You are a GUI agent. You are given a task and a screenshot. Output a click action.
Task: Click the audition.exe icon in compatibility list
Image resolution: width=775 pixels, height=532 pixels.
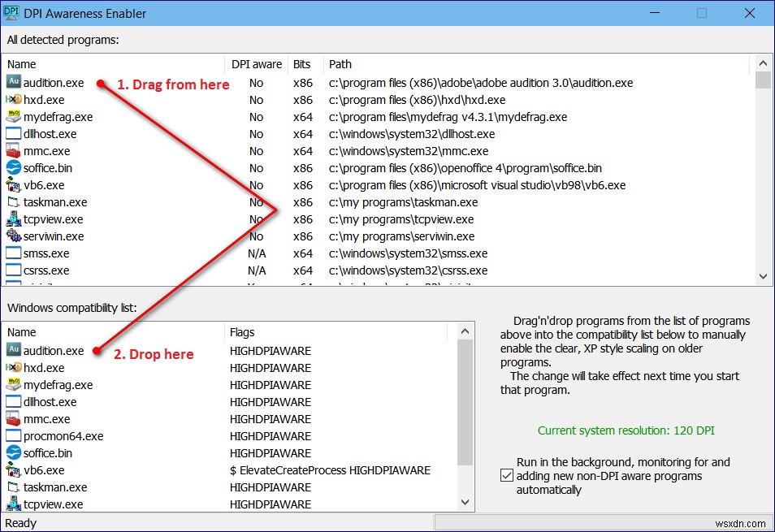click(13, 350)
